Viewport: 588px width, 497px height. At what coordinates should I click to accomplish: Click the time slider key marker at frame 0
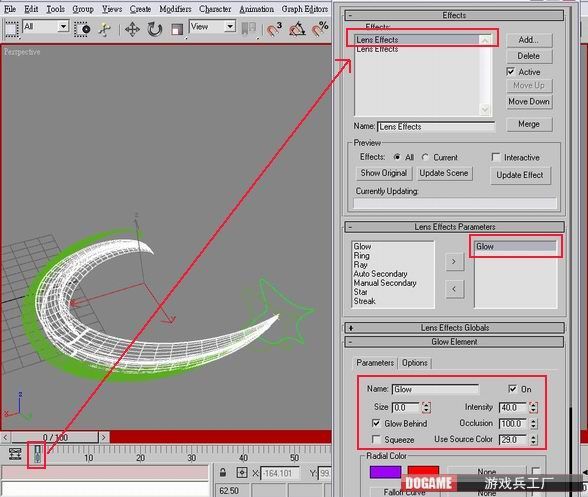point(37,454)
